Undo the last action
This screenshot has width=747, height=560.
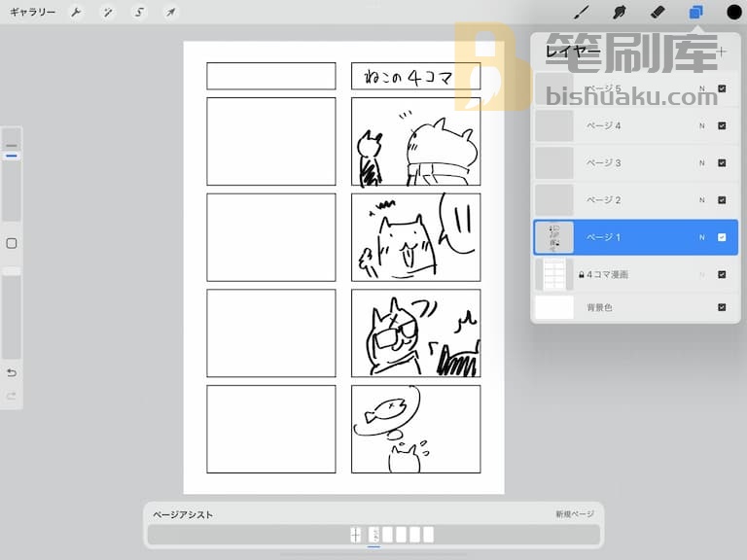[12, 372]
